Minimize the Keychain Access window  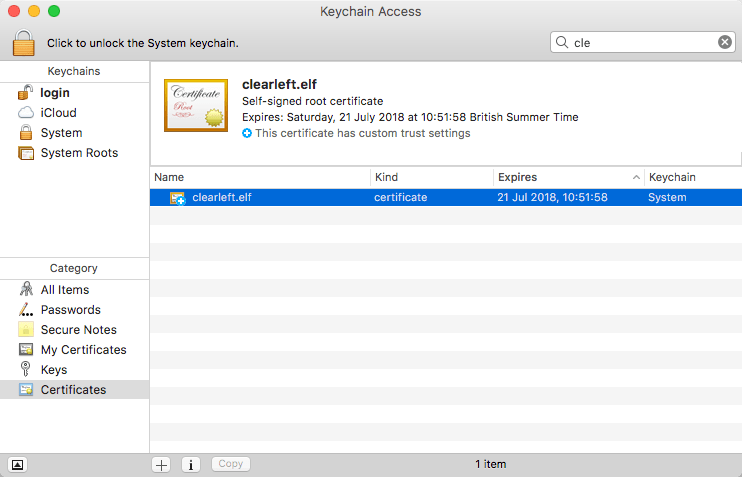[x=34, y=11]
